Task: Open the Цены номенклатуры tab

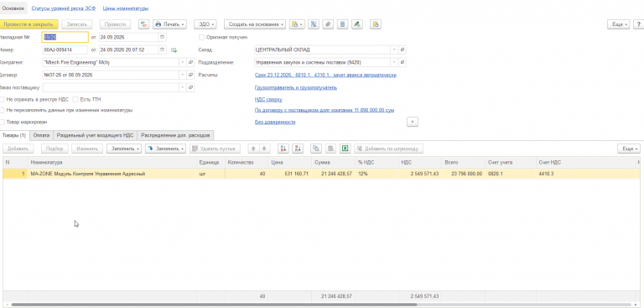Action: [x=126, y=8]
